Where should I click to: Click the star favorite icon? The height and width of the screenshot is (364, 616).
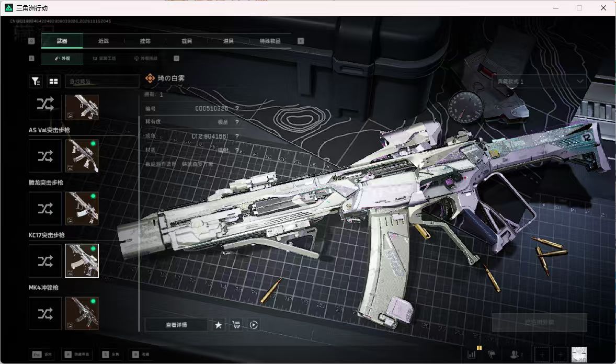pyautogui.click(x=219, y=325)
